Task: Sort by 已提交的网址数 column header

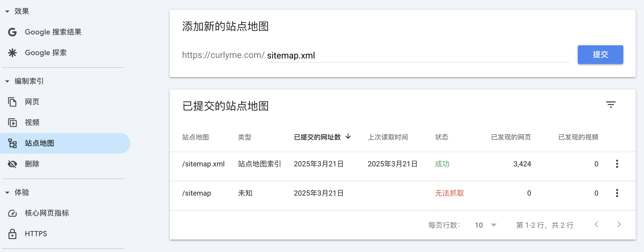Action: [322, 137]
